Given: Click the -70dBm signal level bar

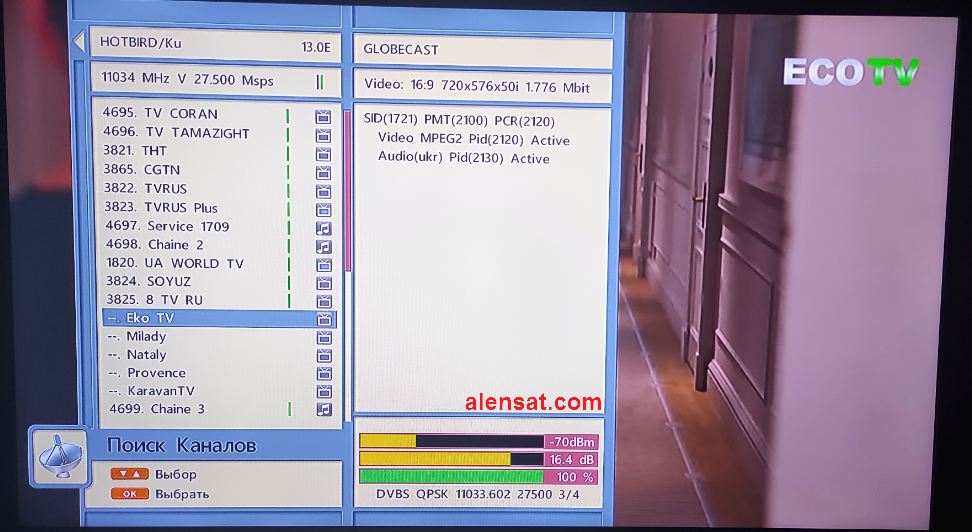Looking at the screenshot, I should [479, 441].
